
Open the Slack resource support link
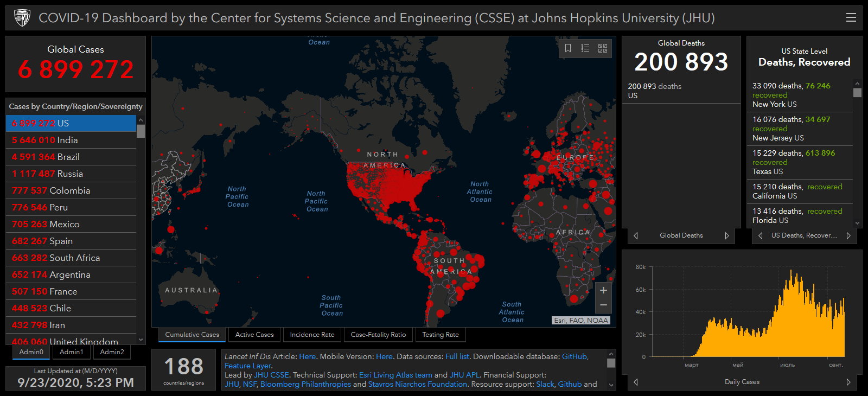coord(545,384)
